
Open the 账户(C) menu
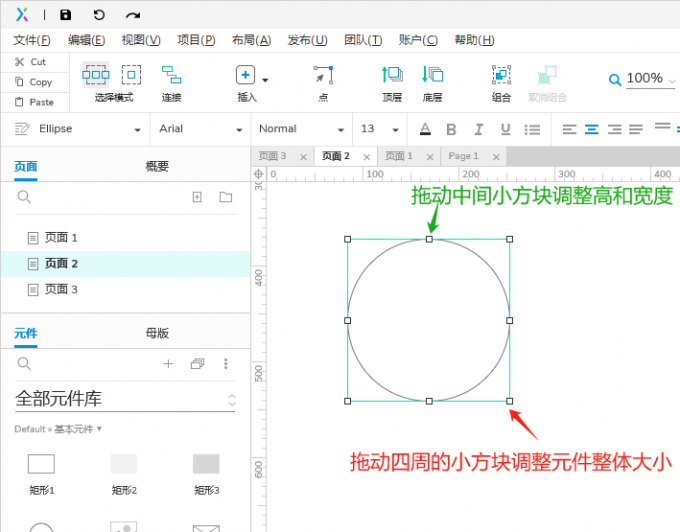click(x=418, y=40)
